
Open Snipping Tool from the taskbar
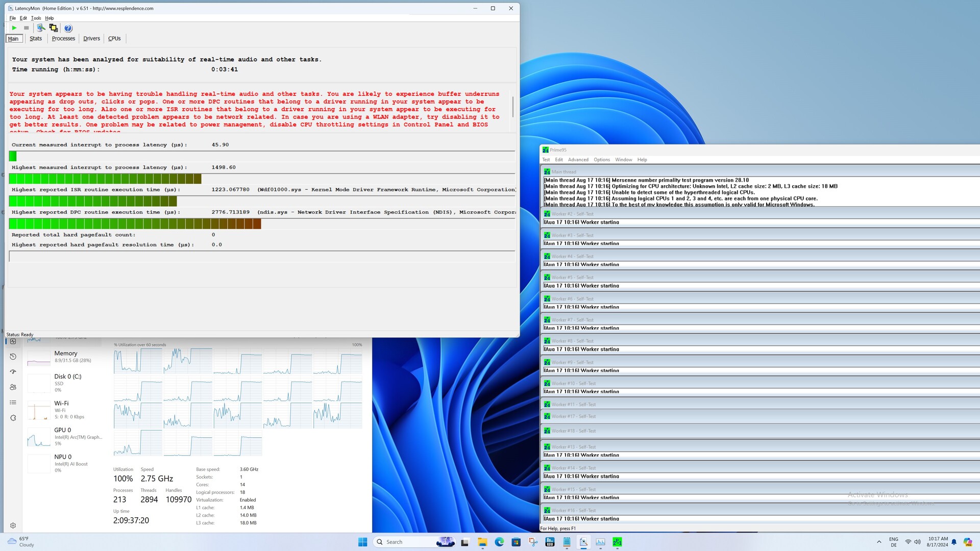click(533, 542)
